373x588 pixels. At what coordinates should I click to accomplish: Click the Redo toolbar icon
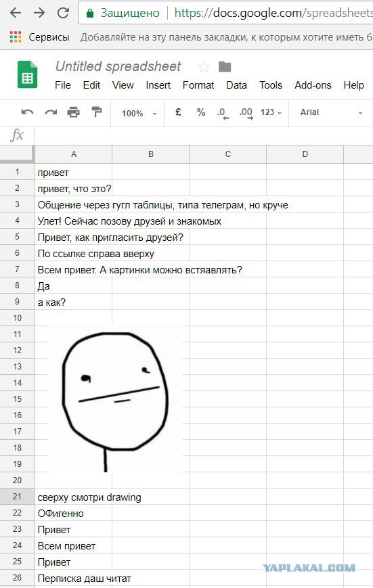pyautogui.click(x=51, y=112)
